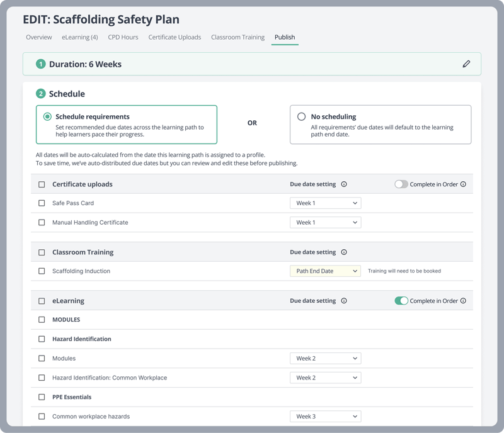Click the pencil edit icon for Duration
This screenshot has height=433, width=504.
pyautogui.click(x=466, y=64)
